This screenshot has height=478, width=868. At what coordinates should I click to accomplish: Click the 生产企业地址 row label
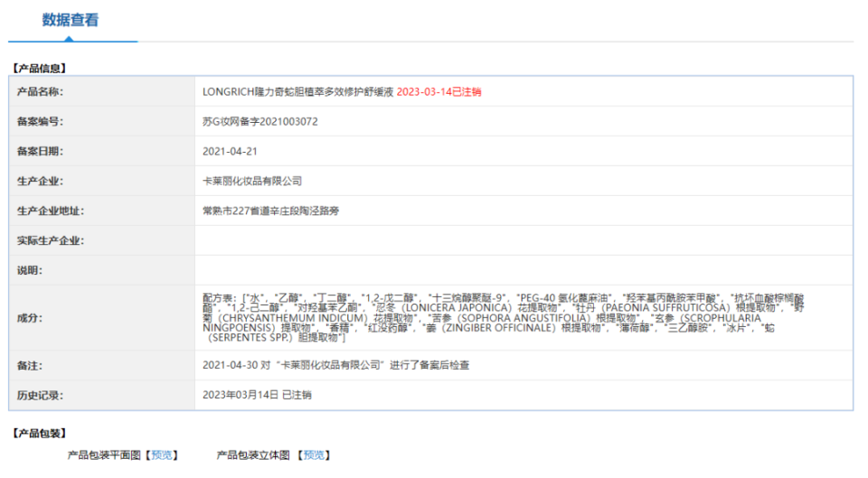[51, 211]
